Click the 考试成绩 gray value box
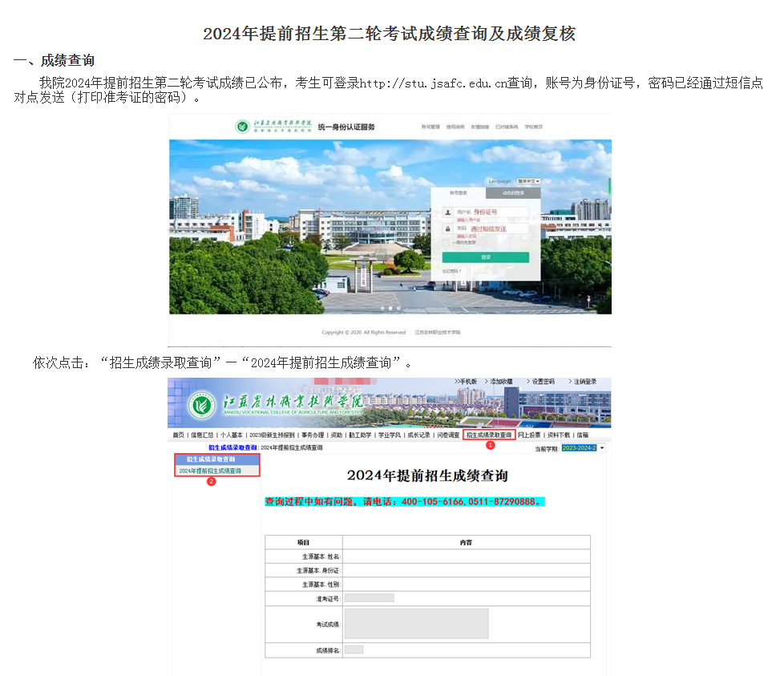 pyautogui.click(x=417, y=624)
